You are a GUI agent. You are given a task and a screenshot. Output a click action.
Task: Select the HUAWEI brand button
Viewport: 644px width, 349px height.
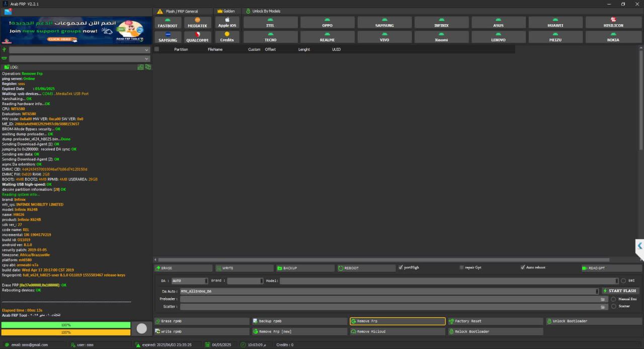[x=555, y=23]
